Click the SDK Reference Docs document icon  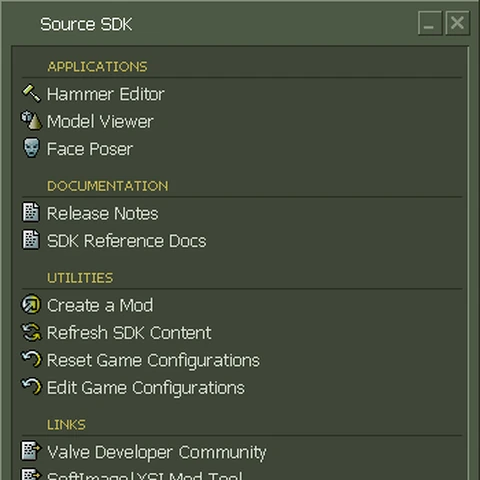pos(31,240)
